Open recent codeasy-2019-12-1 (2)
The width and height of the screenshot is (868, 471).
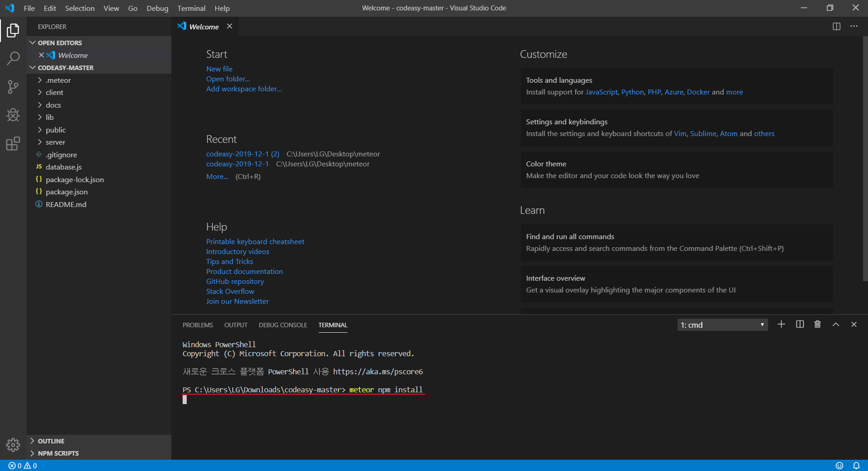pyautogui.click(x=243, y=154)
